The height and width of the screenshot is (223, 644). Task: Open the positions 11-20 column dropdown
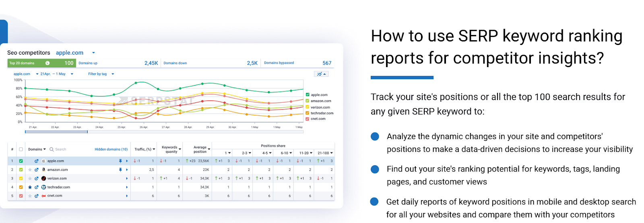(x=306, y=153)
